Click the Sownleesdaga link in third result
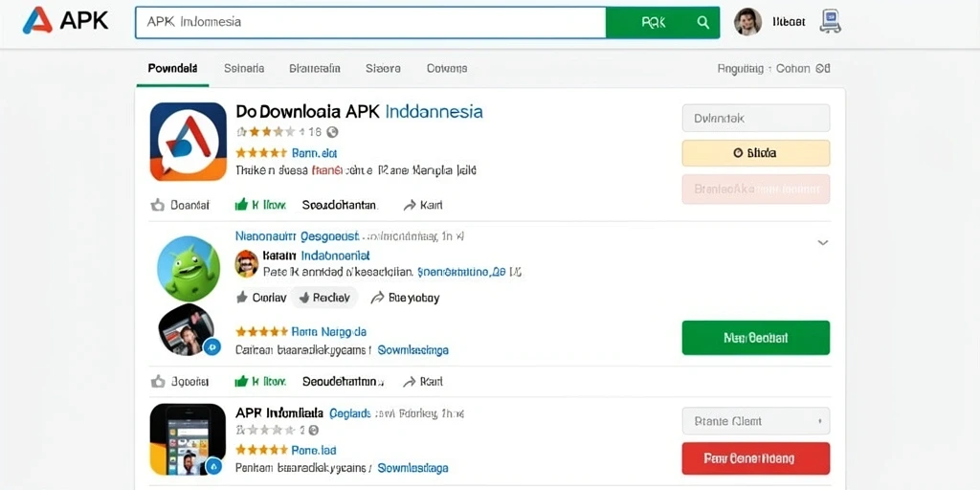This screenshot has width=980, height=490. tap(413, 467)
